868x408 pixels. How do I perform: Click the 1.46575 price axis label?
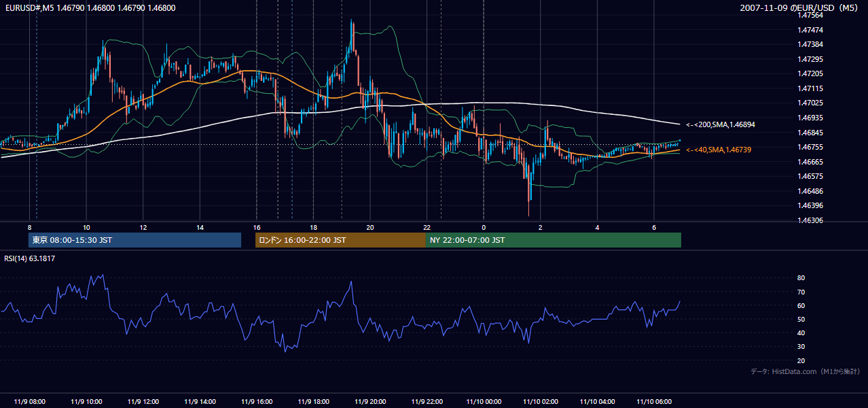point(810,176)
